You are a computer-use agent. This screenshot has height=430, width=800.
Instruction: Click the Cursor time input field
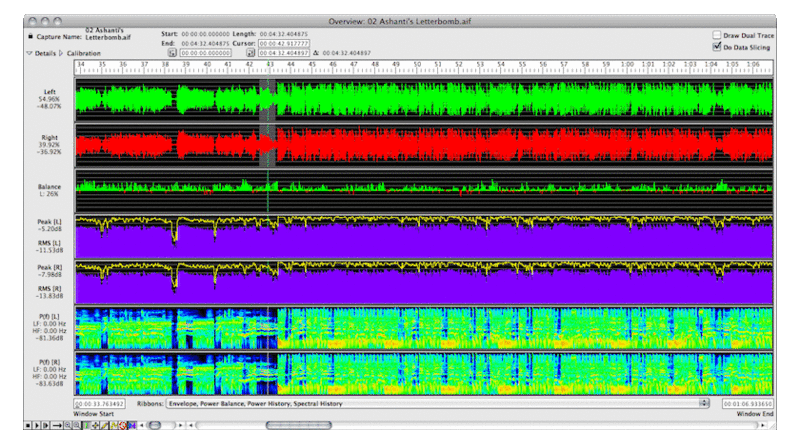point(282,43)
